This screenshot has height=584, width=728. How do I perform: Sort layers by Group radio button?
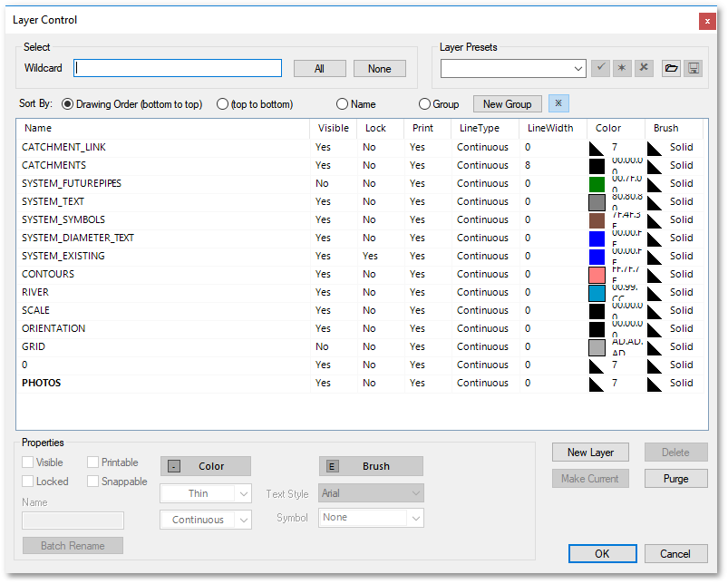point(424,104)
